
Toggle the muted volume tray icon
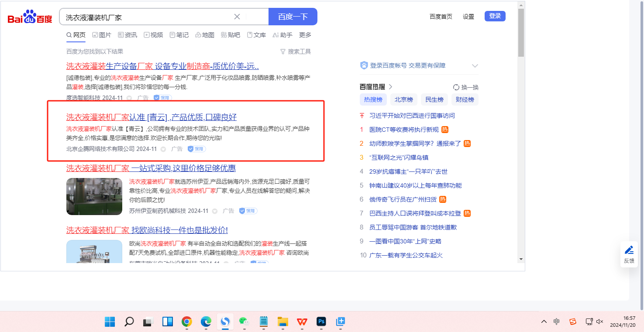pyautogui.click(x=599, y=322)
